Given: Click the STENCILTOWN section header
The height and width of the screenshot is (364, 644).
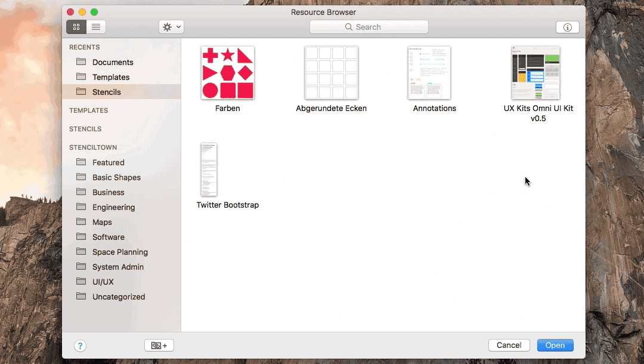Looking at the screenshot, I should pyautogui.click(x=93, y=147).
